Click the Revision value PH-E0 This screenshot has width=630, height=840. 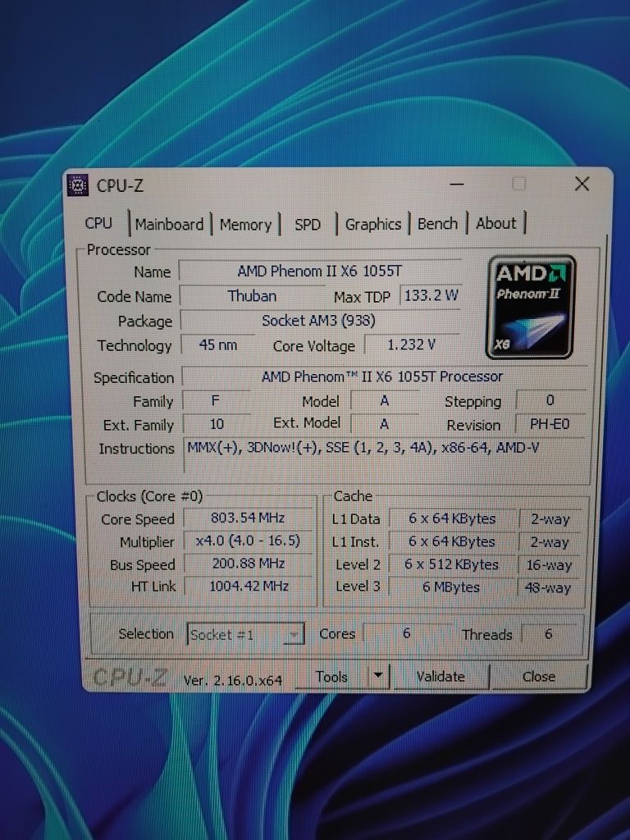[x=550, y=424]
